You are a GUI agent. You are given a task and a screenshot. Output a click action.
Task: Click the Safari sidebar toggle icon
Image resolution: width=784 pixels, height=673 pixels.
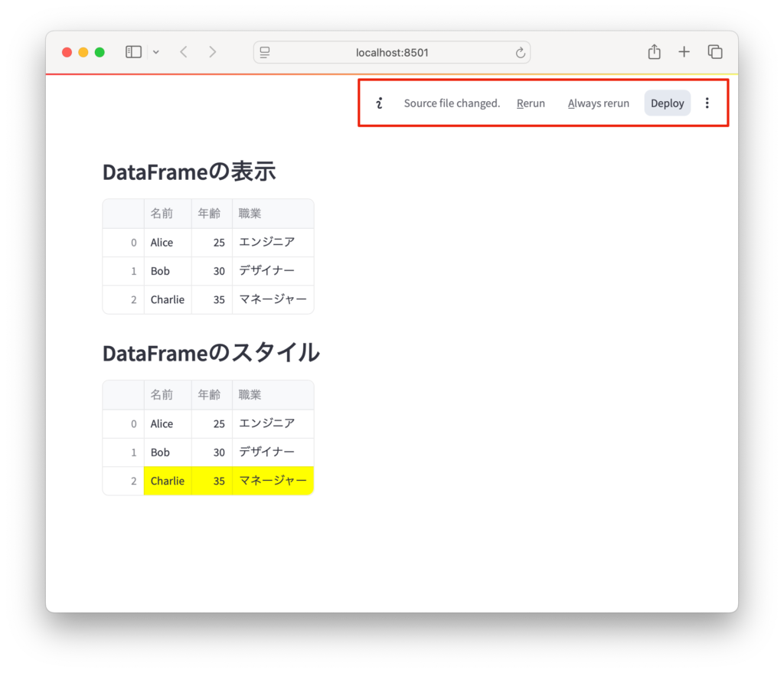coord(133,52)
